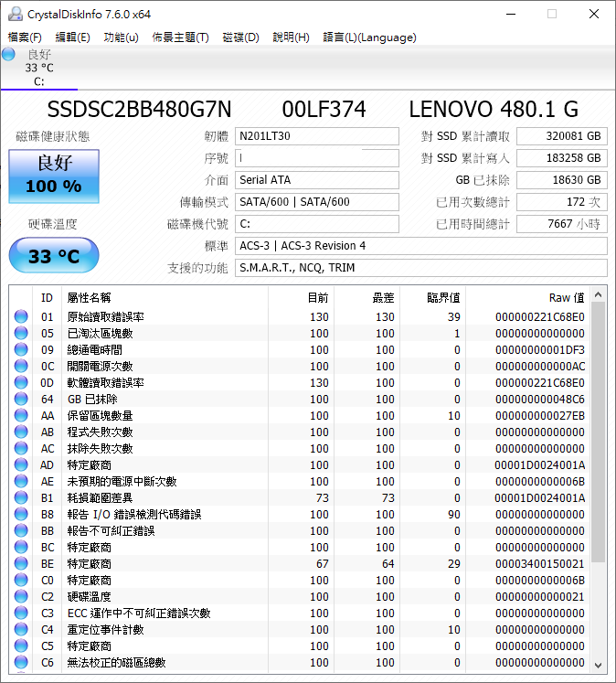Click the status icon for attribute C4
The image size is (616, 683).
point(21,629)
